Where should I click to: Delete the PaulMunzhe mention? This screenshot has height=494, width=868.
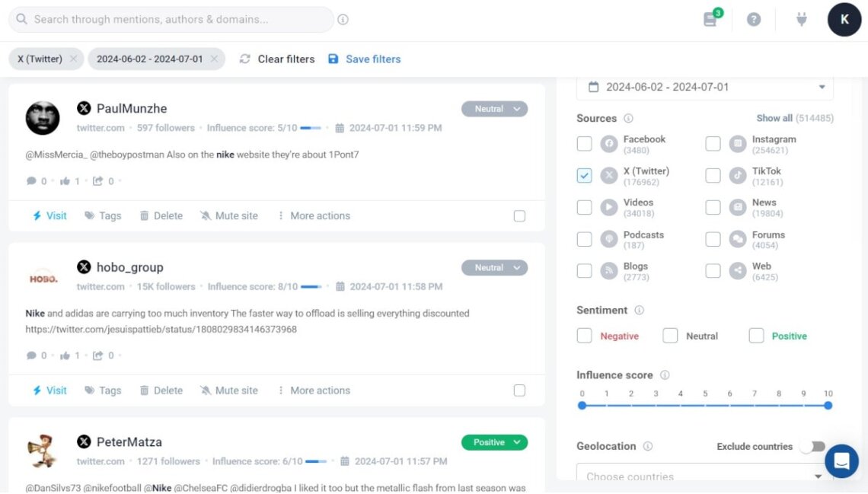161,215
